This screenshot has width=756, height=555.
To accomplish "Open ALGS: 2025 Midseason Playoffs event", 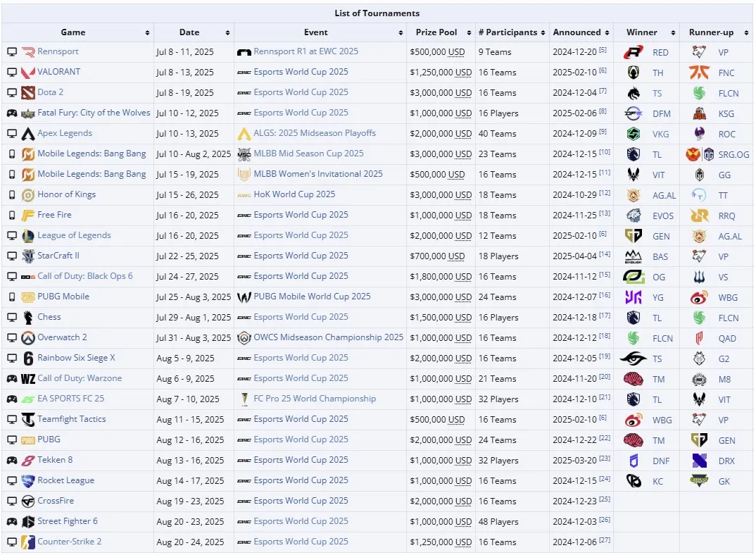I will click(315, 132).
